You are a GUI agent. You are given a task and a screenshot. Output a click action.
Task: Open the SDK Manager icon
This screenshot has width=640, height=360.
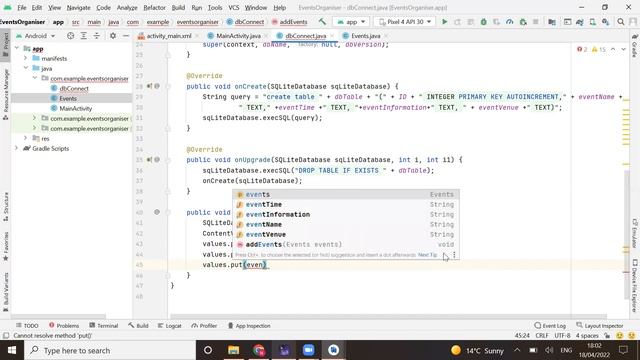pos(605,22)
